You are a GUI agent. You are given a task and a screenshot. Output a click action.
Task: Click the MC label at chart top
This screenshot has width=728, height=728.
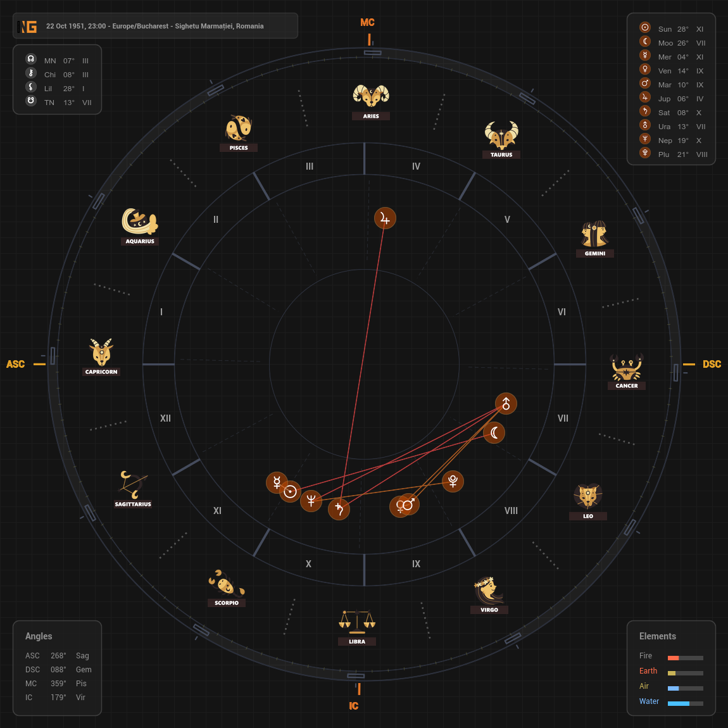point(367,23)
